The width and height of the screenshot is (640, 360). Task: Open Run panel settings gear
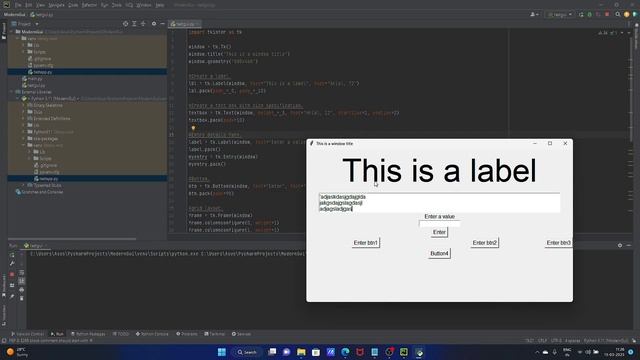tap(620, 245)
